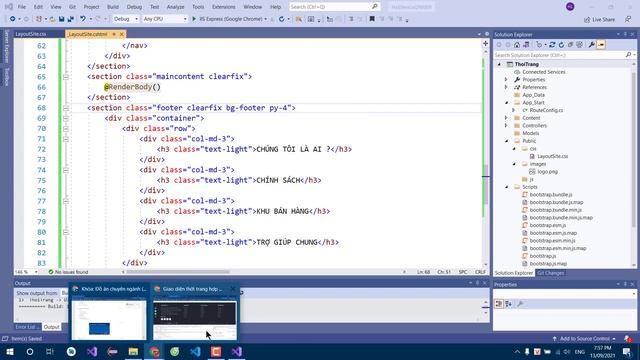
Task: Click the Live Share button
Action: (599, 19)
